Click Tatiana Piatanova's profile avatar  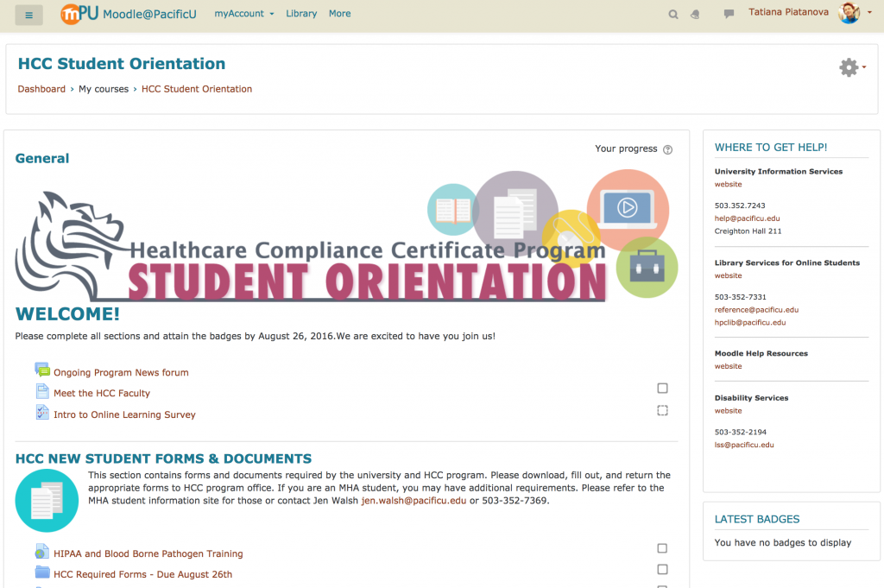click(x=849, y=13)
